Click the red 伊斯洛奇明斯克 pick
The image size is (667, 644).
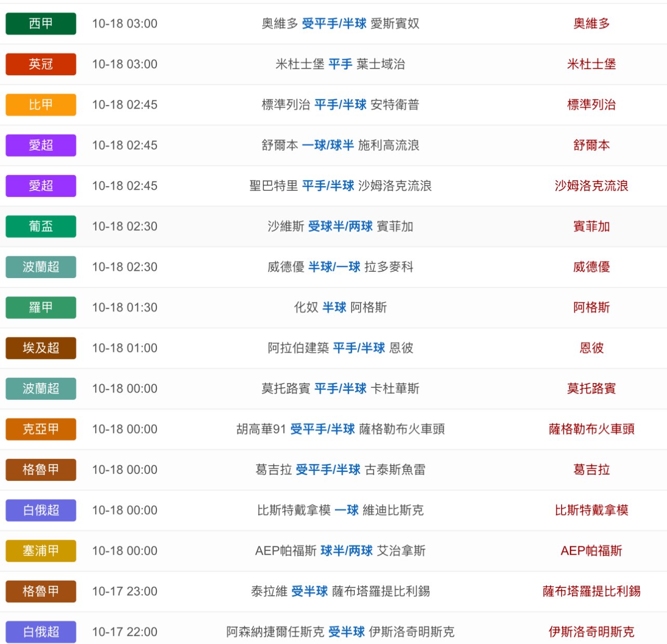click(x=591, y=632)
